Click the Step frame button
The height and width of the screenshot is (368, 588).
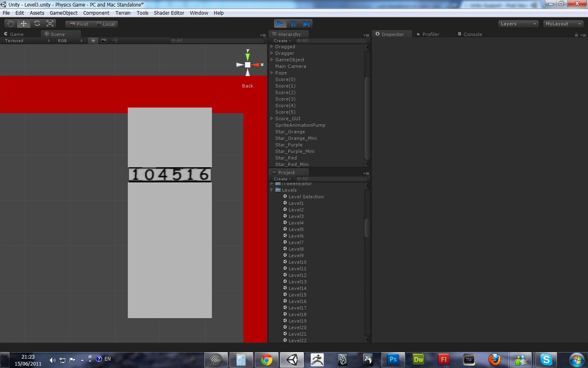pos(306,23)
